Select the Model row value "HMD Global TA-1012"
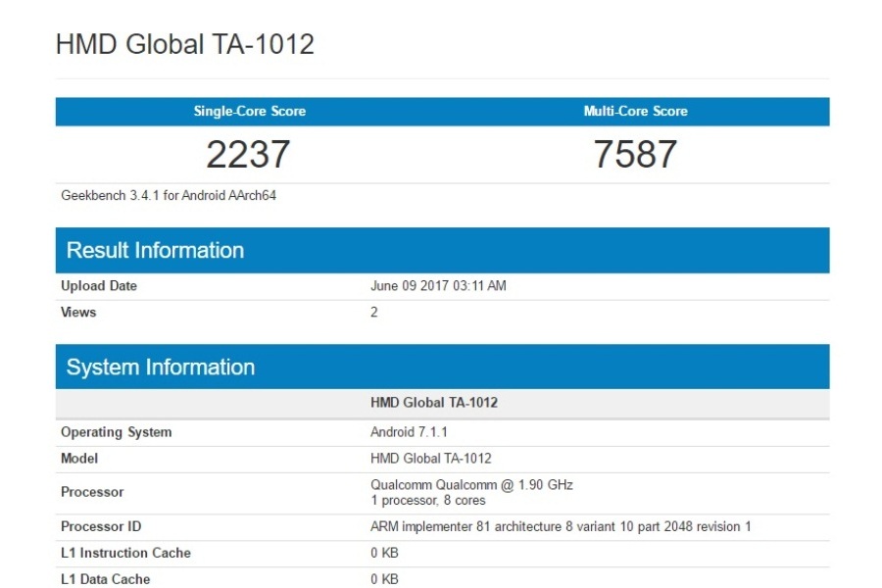Viewport: 882px width, 588px height. (431, 459)
